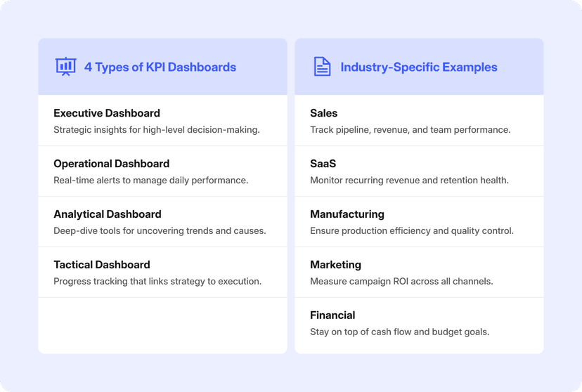582x392 pixels.
Task: Select the '4 Types of KPI Dashboards' heading
Action: click(x=160, y=67)
